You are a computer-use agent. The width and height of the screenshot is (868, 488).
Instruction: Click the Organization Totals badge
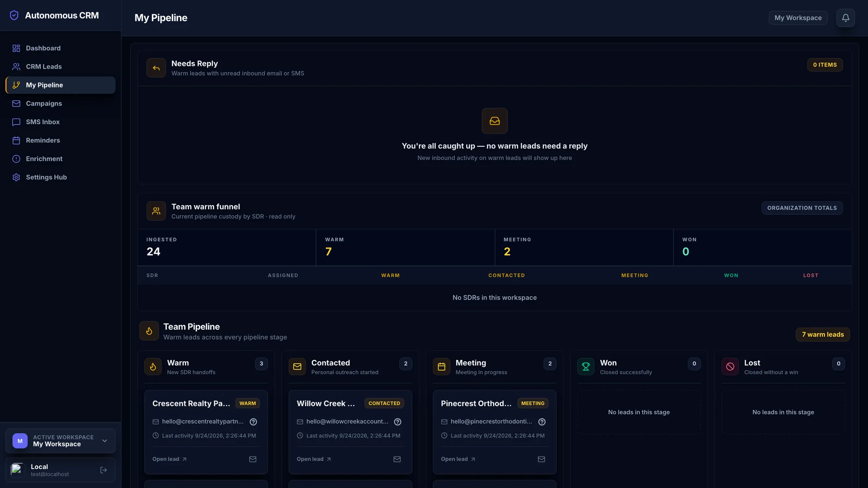pos(802,208)
